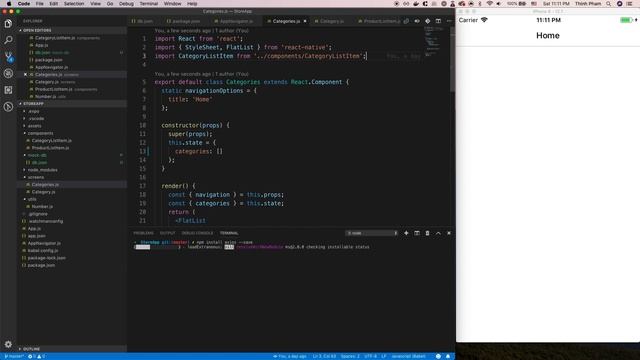Image resolution: width=640 pixels, height=360 pixels.
Task: Open the Selection menu in menu bar
Action: [x=74, y=4]
